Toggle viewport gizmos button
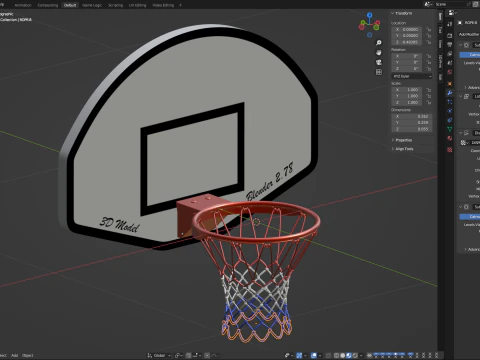 (x=299, y=355)
